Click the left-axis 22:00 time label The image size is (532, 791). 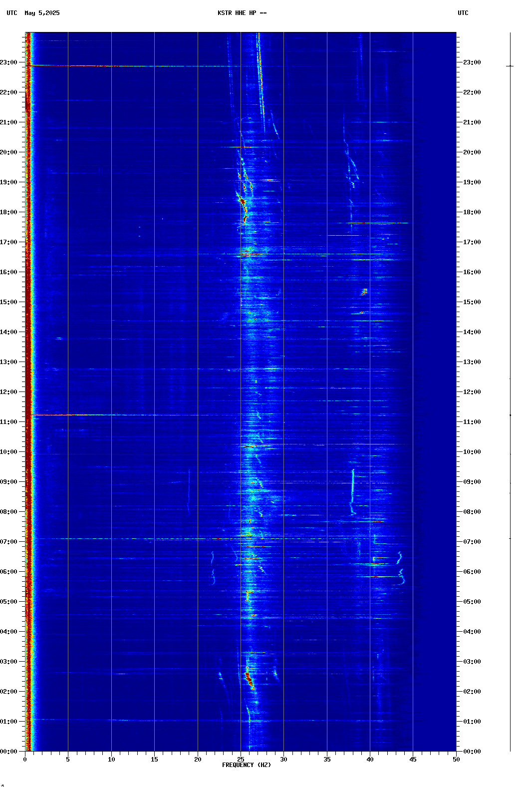coord(8,92)
